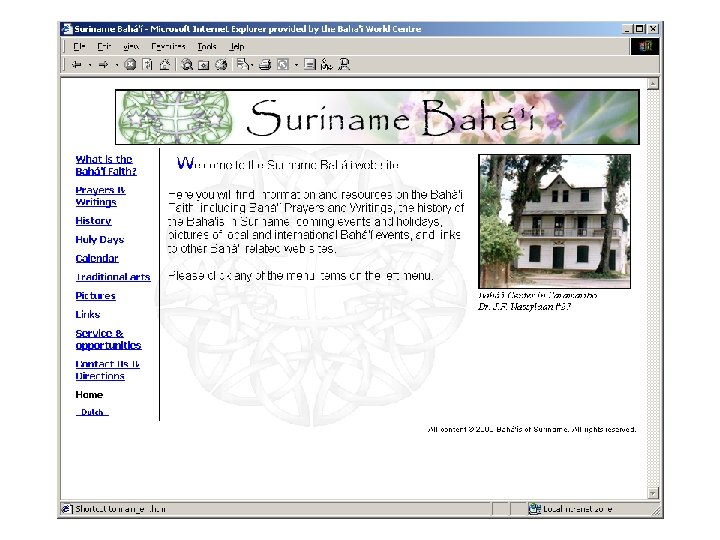Click the toolbar icon right of Print
720x540 pixels.
click(x=283, y=65)
